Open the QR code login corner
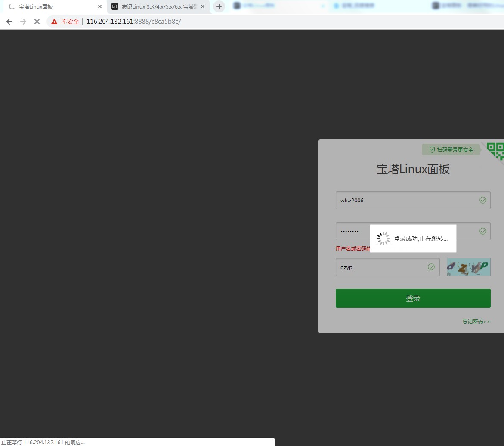This screenshot has height=446, width=504. 495,151
